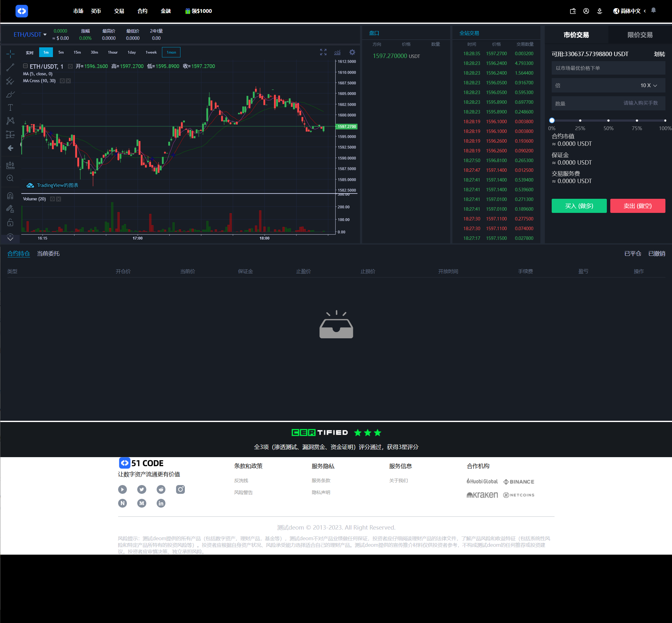This screenshot has height=623, width=672.
Task: Click the 买入 (做多) buy button
Action: pos(579,206)
